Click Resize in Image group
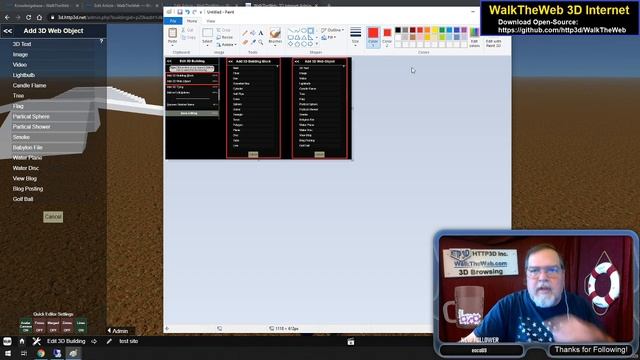Image resolution: width=640 pixels, height=360 pixels. click(x=225, y=37)
